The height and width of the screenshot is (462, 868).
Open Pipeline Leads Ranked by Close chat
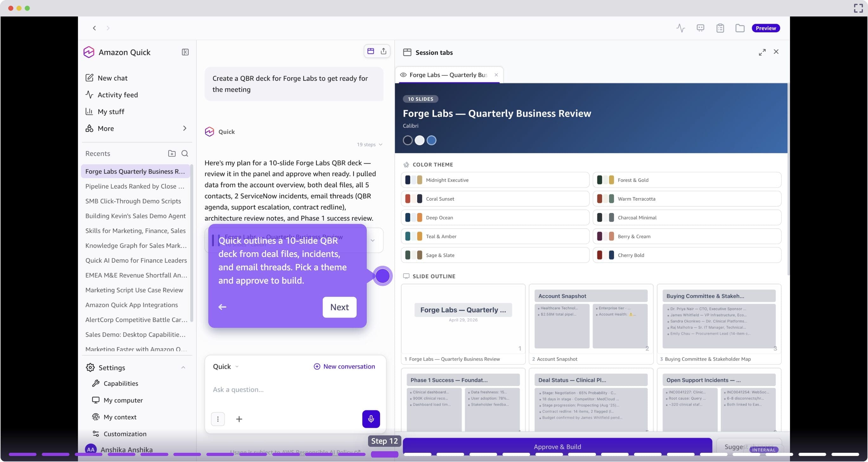[135, 186]
